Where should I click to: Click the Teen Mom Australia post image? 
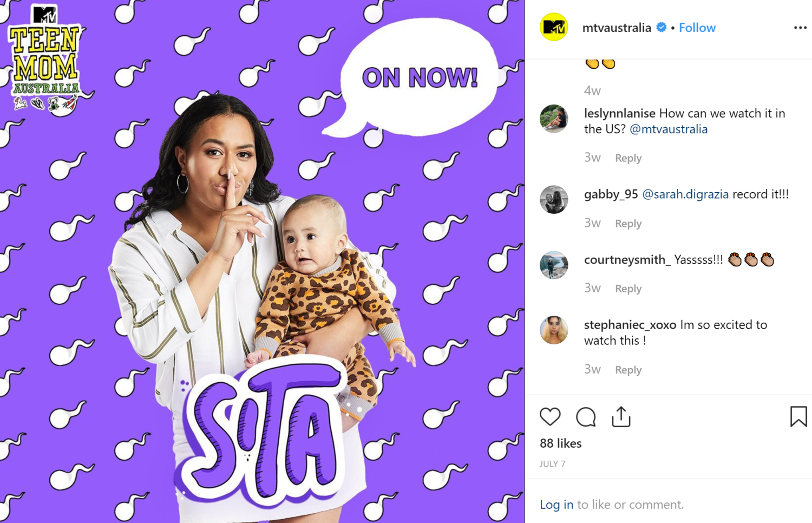[262, 261]
